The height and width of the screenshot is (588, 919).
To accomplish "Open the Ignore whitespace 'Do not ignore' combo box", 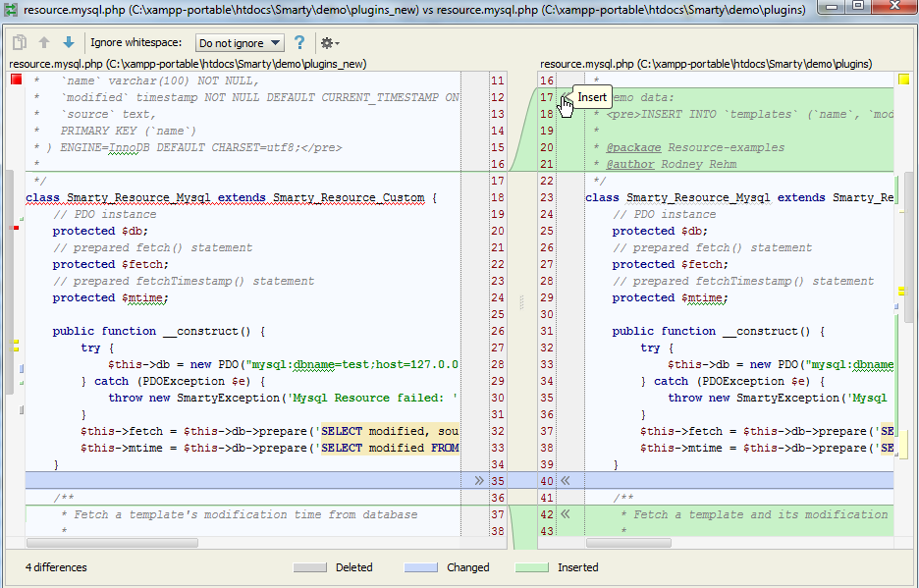I will (240, 43).
